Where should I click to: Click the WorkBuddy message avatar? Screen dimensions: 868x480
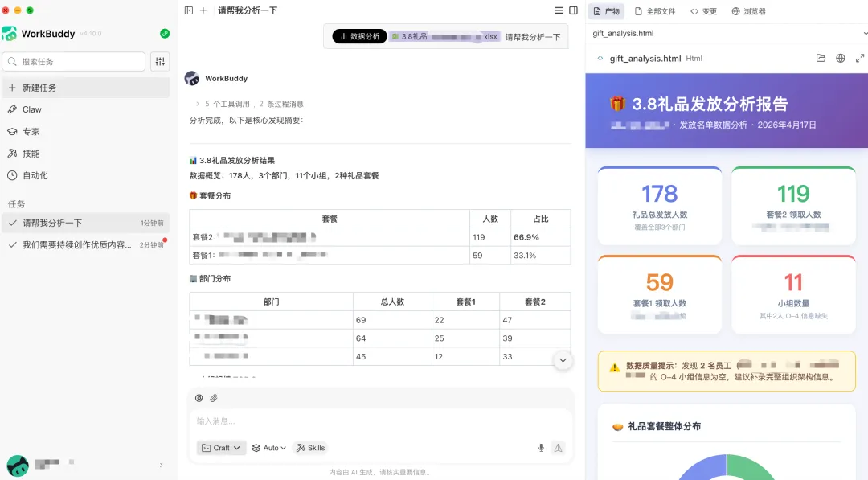coord(192,79)
